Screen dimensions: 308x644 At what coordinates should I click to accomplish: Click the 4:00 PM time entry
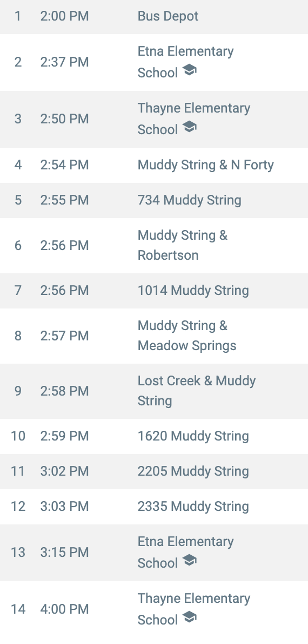pyautogui.click(x=64, y=609)
